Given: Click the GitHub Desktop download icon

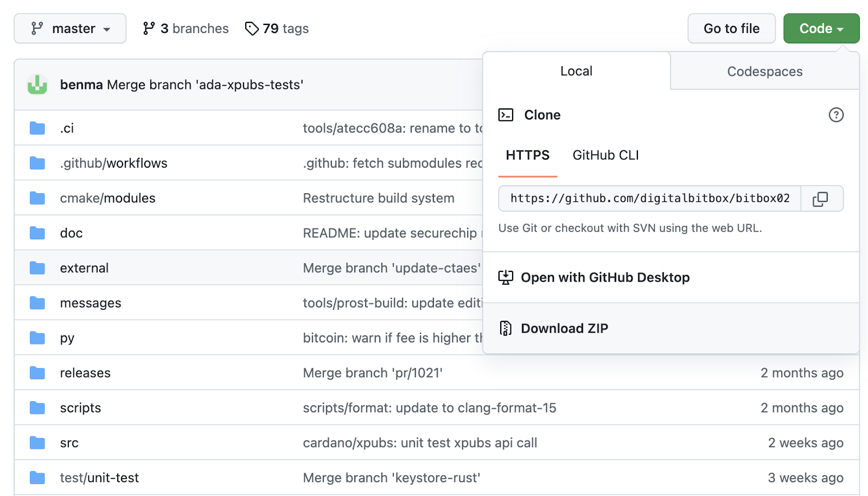Looking at the screenshot, I should (506, 277).
